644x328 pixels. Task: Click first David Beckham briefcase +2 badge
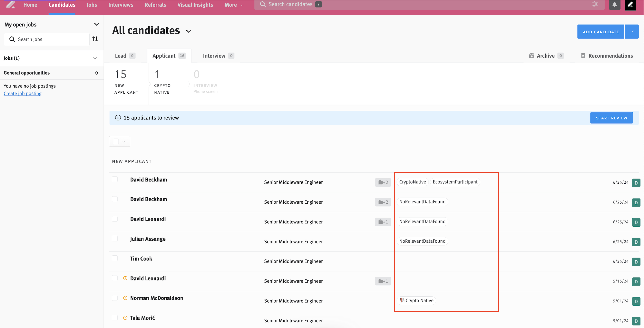[383, 182]
